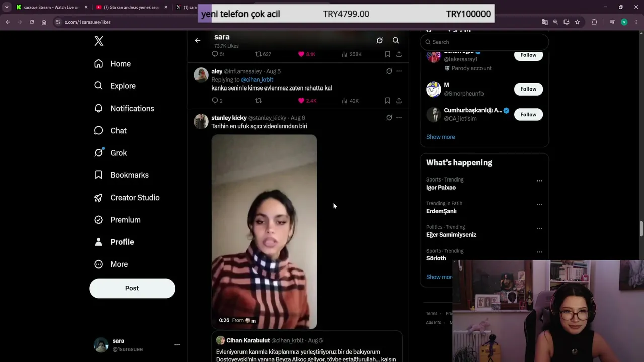Bookmark this page with the star icon
The width and height of the screenshot is (644, 362).
(x=577, y=22)
